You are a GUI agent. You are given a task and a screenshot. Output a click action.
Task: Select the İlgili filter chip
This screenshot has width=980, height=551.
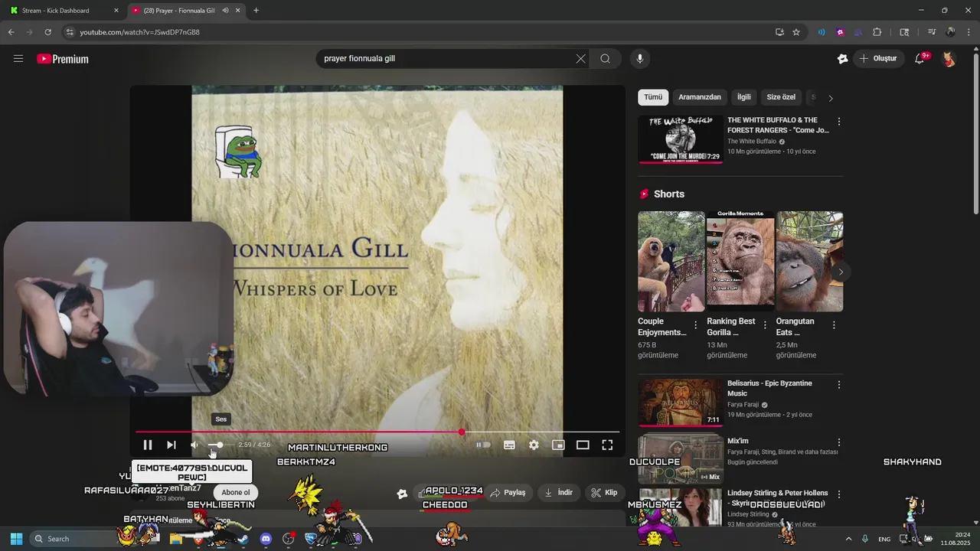point(744,97)
